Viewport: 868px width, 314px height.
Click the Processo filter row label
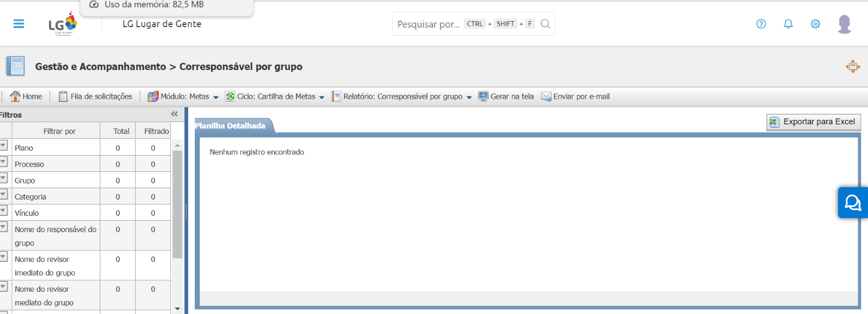29,164
